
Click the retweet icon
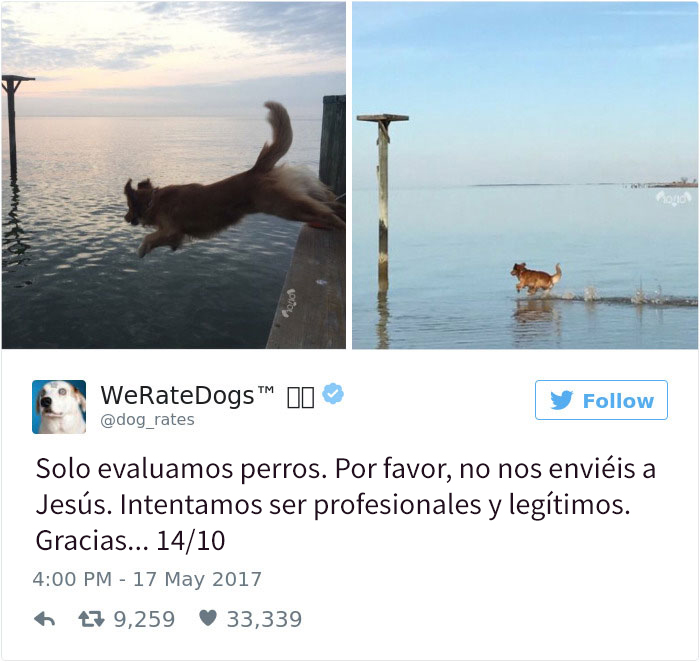tap(91, 619)
